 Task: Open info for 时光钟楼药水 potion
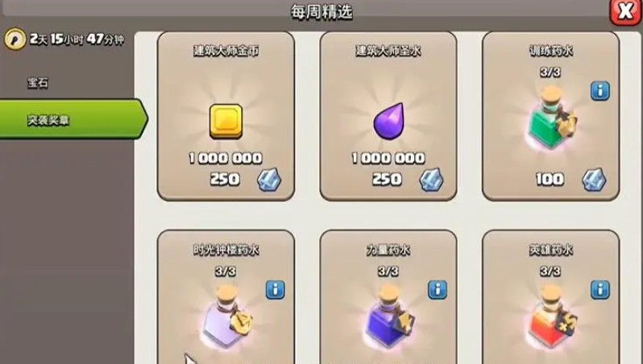click(x=275, y=290)
